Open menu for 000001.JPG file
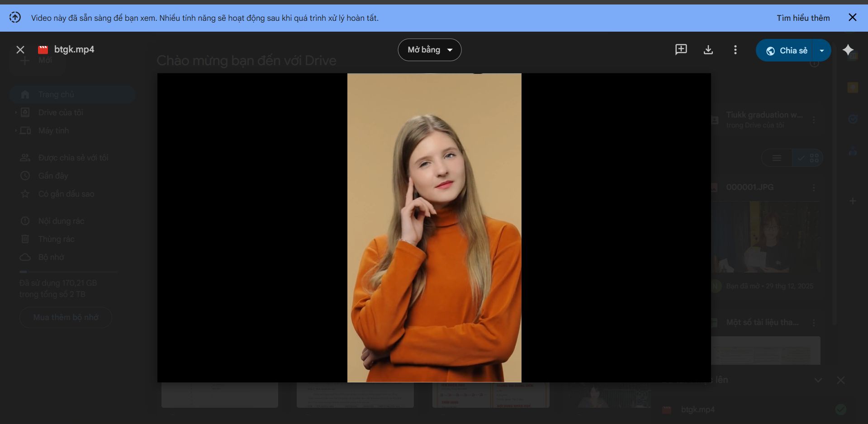The height and width of the screenshot is (424, 868). pyautogui.click(x=814, y=188)
